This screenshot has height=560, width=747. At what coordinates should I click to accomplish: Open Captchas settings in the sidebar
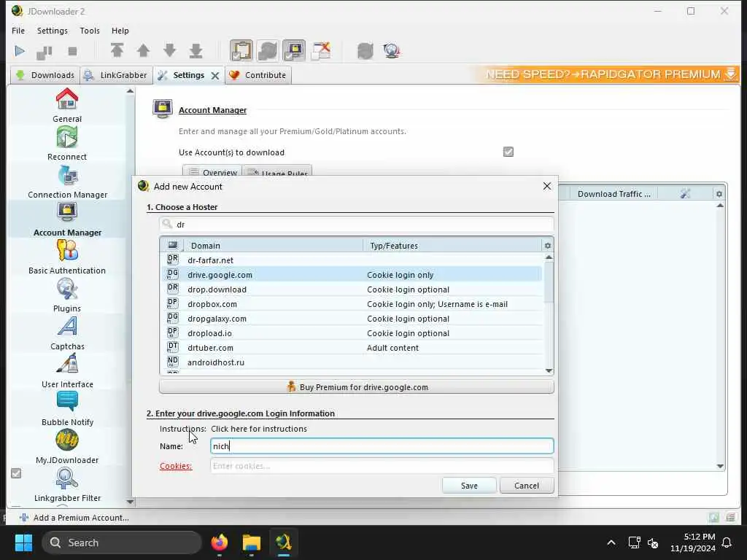coord(67,333)
